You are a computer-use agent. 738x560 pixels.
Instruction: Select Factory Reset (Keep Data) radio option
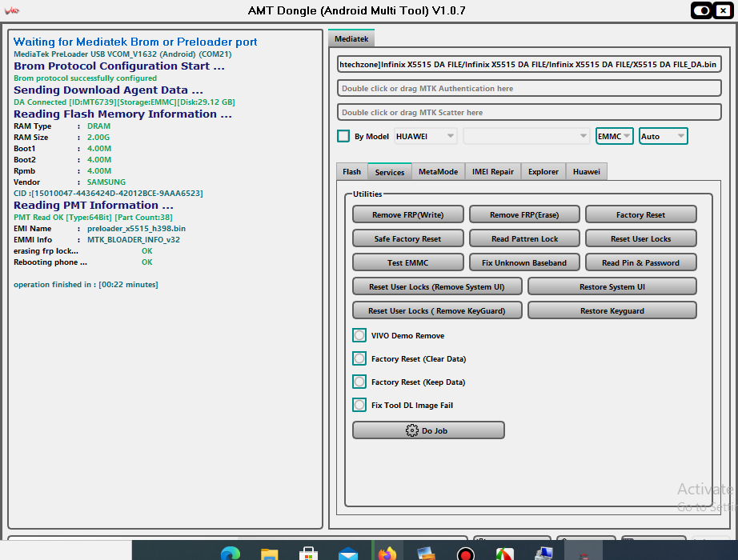pos(359,382)
